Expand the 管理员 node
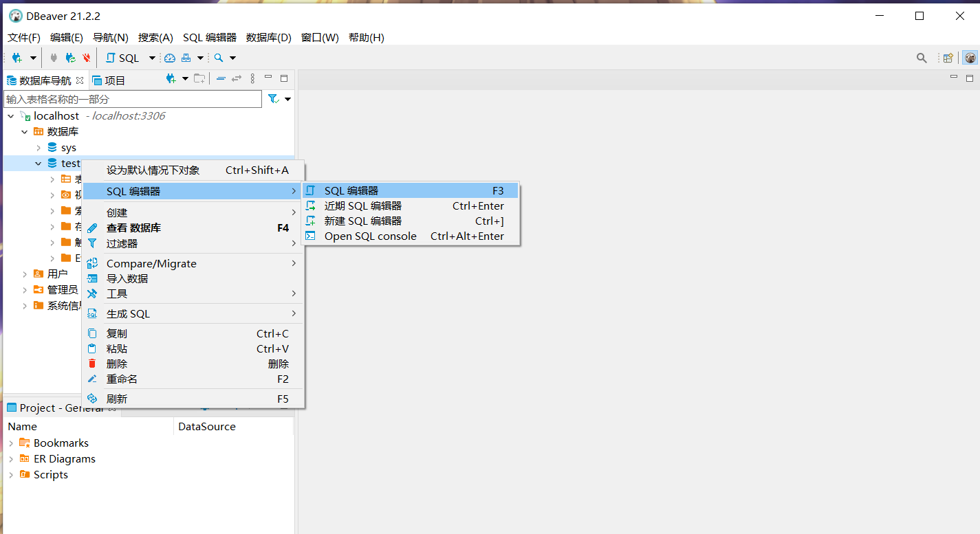Viewport: 980px width, 534px height. coord(25,290)
